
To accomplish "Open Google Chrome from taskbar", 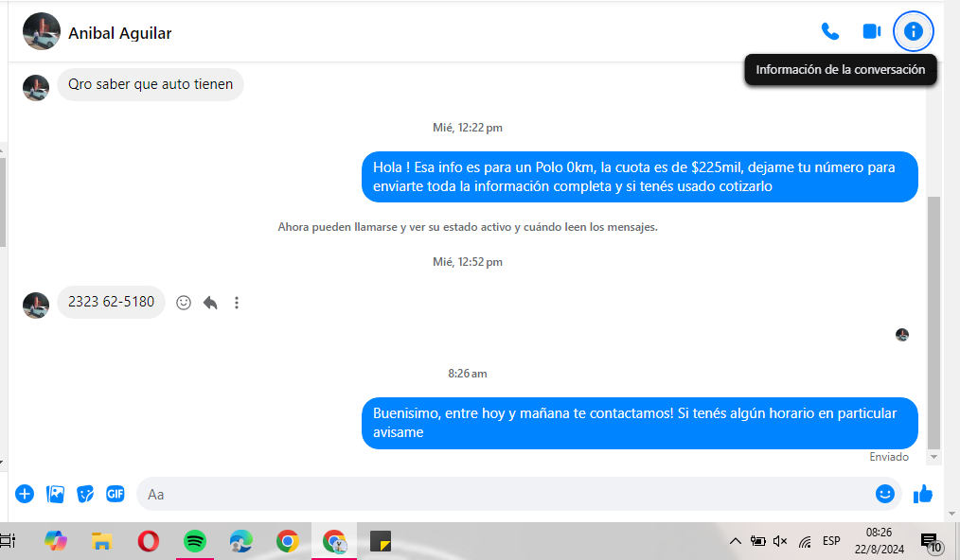I will click(287, 541).
